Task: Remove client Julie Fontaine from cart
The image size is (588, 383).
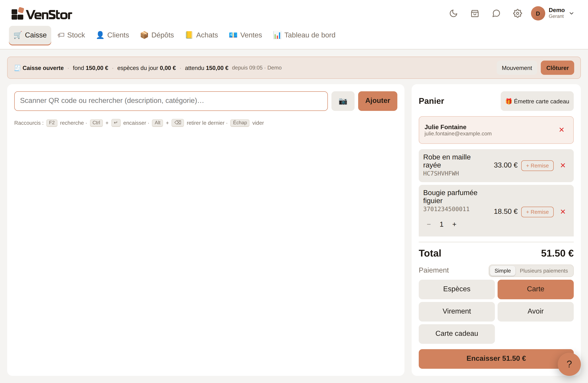Action: pos(561,130)
